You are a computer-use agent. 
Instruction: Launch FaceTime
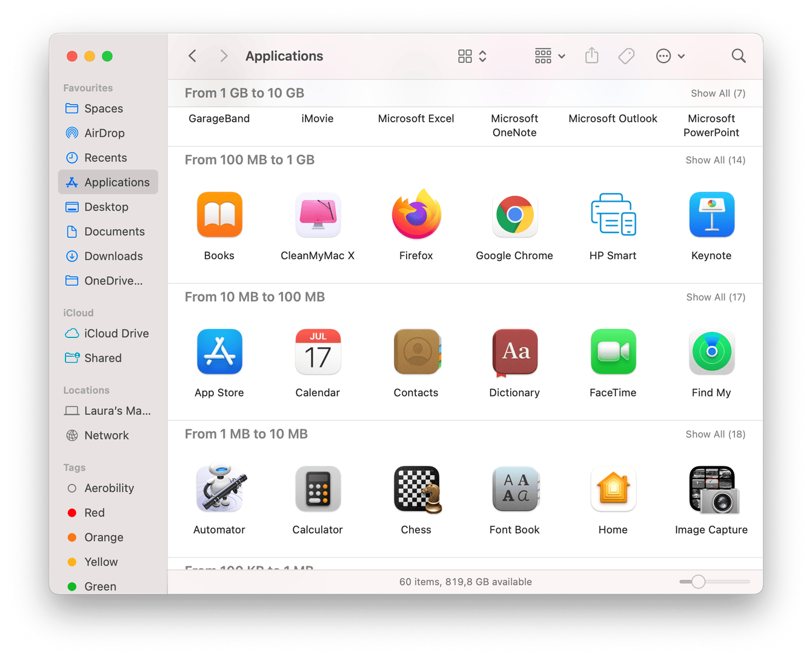[x=613, y=352]
